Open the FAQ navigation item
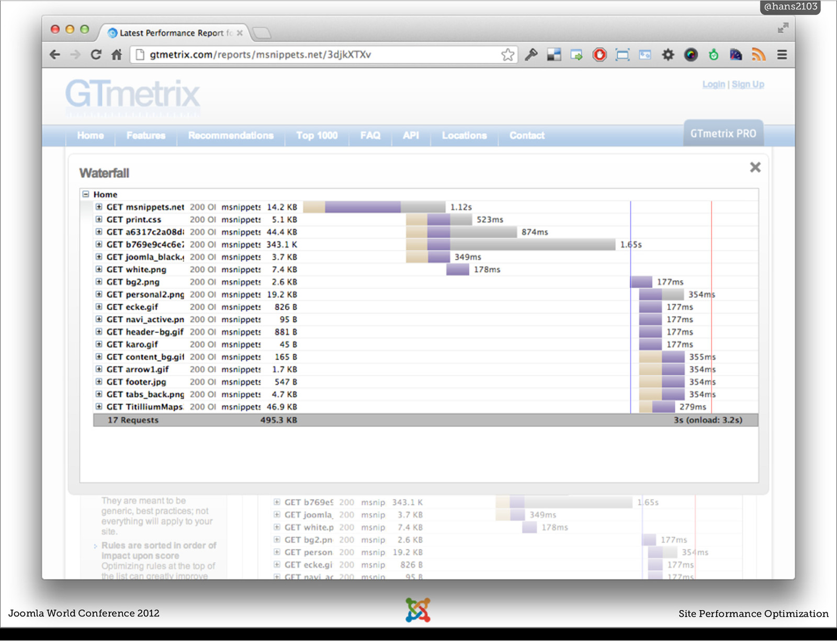Screen dimensions: 837x644 point(370,135)
